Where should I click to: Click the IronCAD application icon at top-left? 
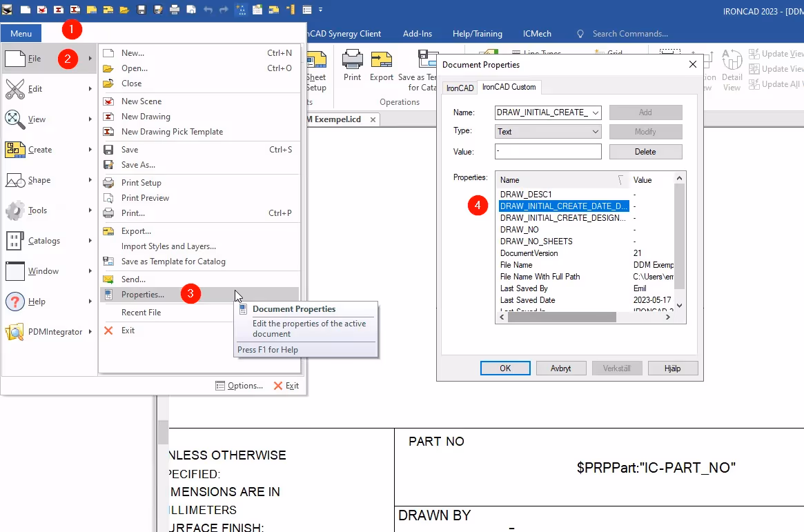pos(7,10)
